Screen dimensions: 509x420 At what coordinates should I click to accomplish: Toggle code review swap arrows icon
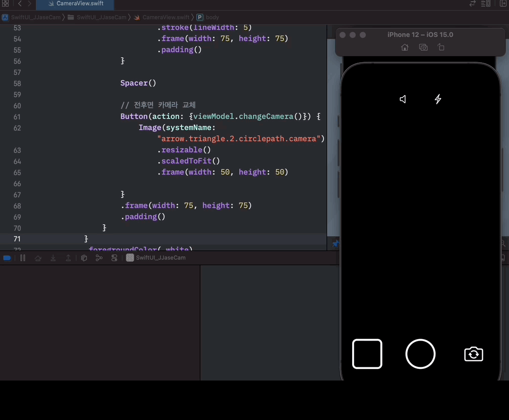[473, 4]
